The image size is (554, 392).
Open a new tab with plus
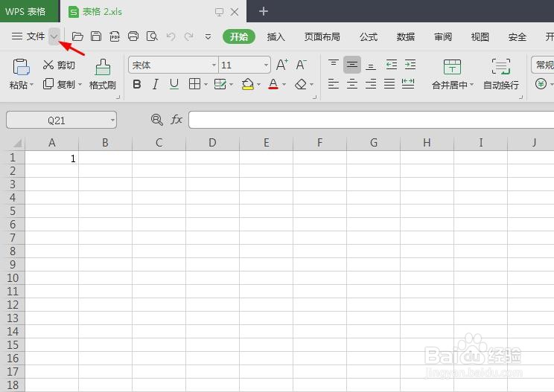click(263, 11)
